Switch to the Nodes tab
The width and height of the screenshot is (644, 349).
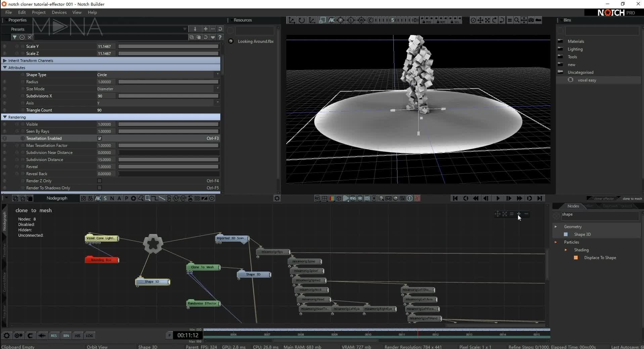point(573,206)
